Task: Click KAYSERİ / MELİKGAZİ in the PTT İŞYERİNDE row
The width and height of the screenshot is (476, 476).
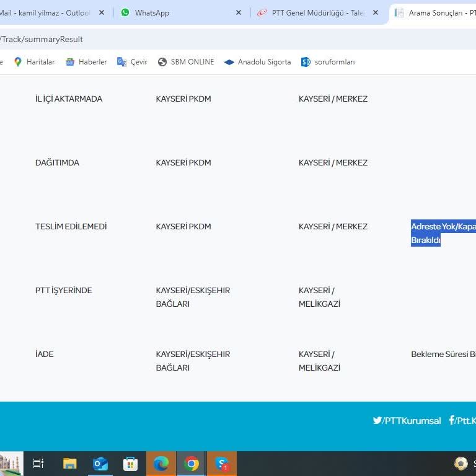Action: pyautogui.click(x=319, y=297)
